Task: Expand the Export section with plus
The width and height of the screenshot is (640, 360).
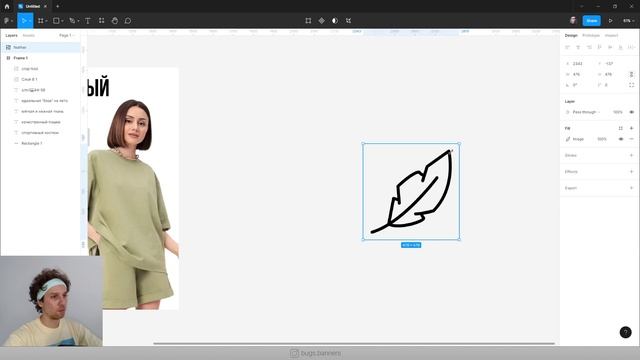Action: pyautogui.click(x=631, y=188)
